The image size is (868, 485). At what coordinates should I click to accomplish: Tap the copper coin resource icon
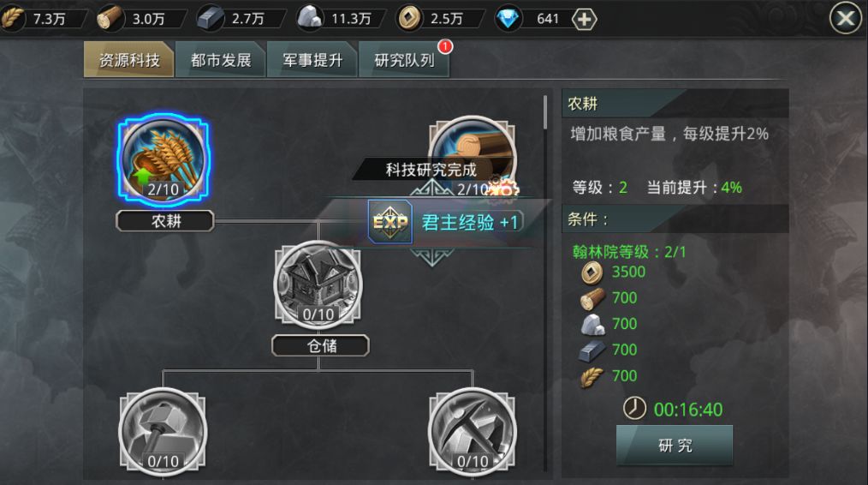click(x=408, y=18)
